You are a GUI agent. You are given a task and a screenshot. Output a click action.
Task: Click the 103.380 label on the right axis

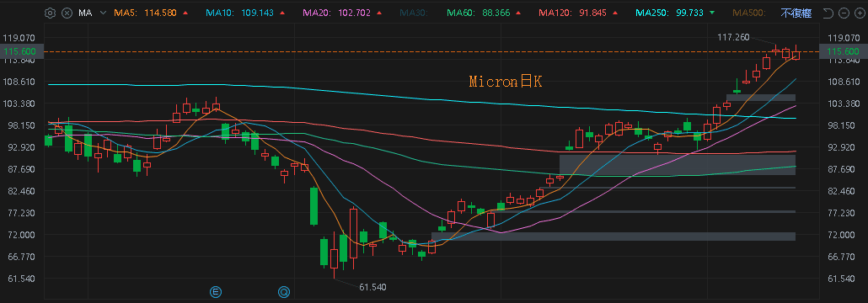[844, 104]
